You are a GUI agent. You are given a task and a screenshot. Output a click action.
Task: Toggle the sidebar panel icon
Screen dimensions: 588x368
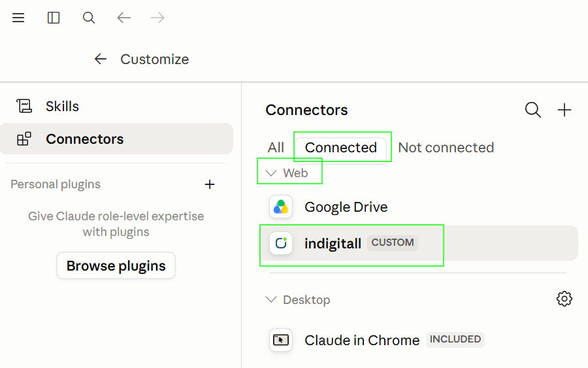(54, 18)
